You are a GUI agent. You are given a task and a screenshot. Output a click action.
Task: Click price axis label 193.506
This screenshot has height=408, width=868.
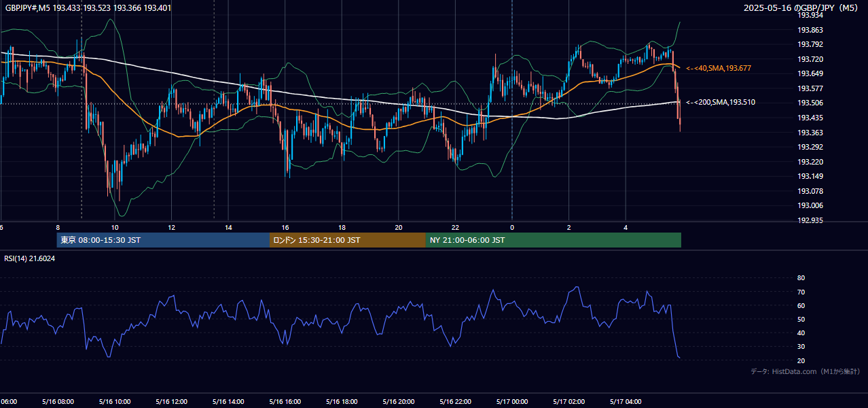pyautogui.click(x=810, y=103)
